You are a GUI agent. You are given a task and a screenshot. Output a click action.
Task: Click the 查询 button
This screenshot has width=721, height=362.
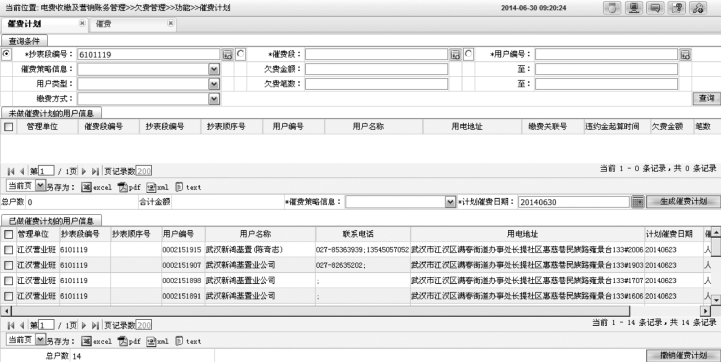[706, 98]
